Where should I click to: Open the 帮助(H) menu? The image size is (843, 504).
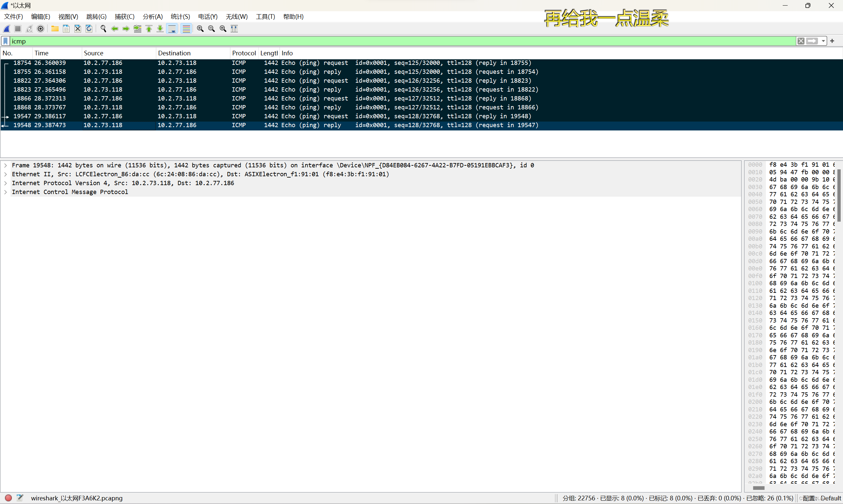(293, 17)
